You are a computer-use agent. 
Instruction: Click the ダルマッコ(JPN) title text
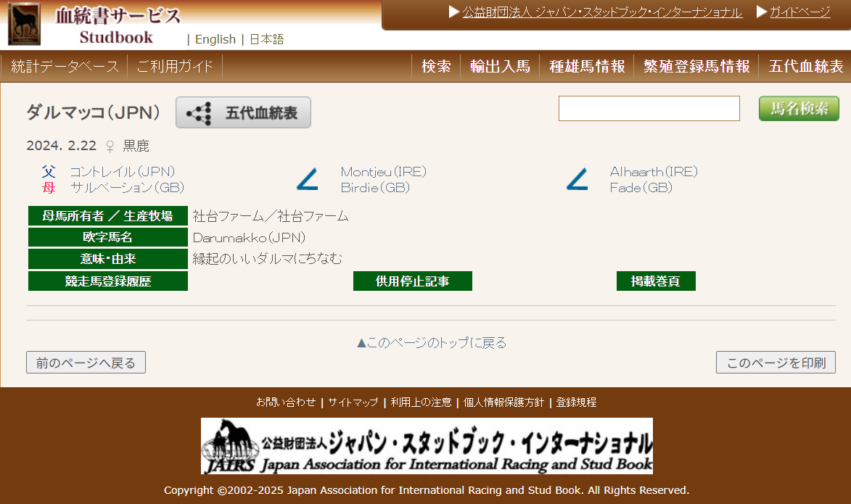pyautogui.click(x=94, y=113)
